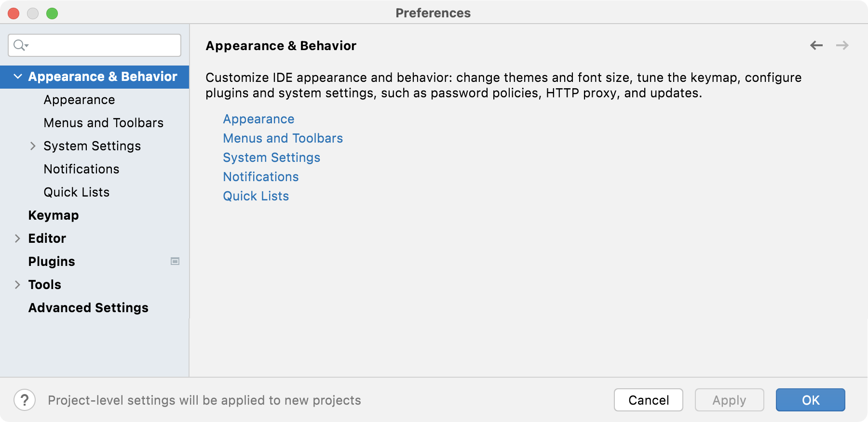Viewport: 868px width, 422px height.
Task: Click the forward navigation arrow icon
Action: tap(842, 45)
